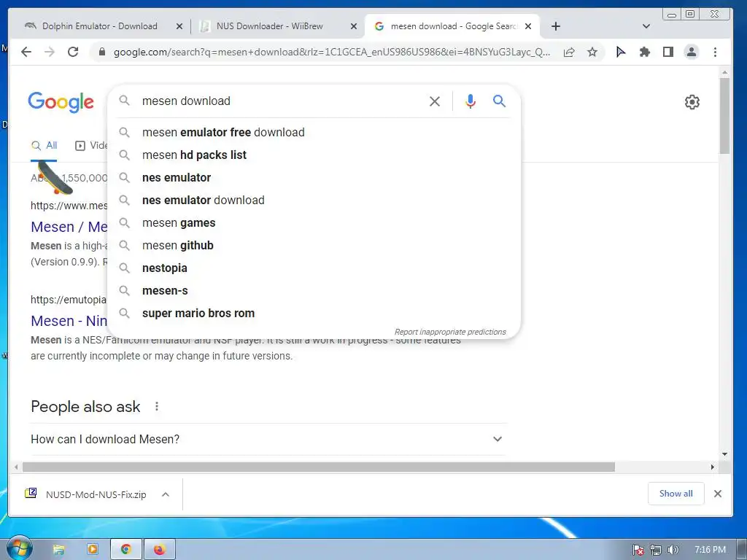Choose suggestion 'super mario bros rom'

(314, 314)
